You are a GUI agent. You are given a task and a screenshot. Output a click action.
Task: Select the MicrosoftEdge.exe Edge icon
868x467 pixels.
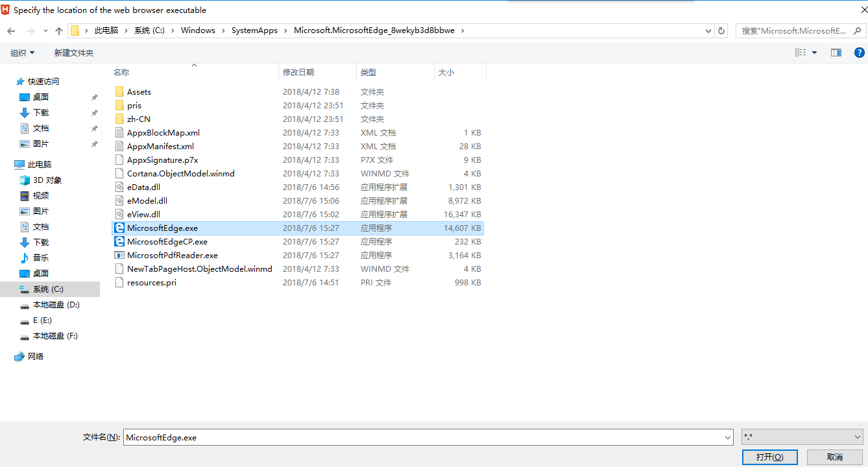119,228
